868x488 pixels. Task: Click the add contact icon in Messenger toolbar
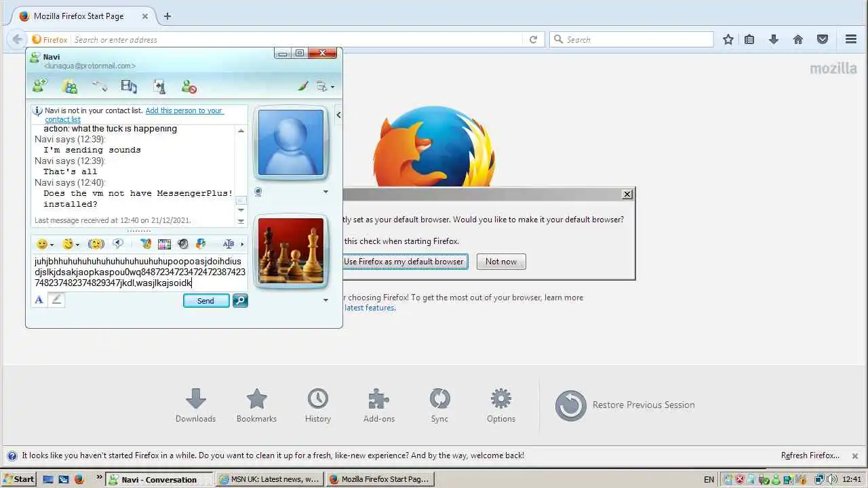pyautogui.click(x=40, y=86)
